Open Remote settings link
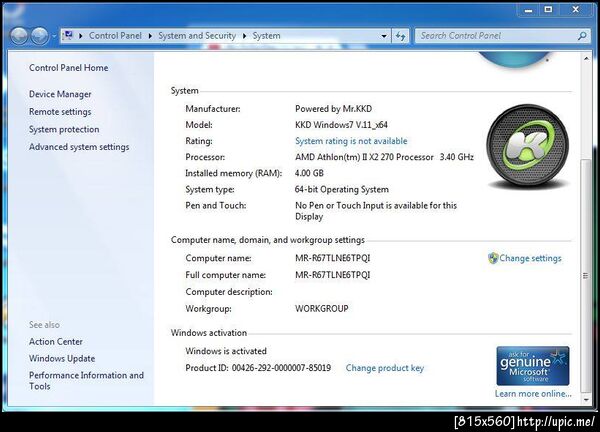This screenshot has height=432, width=600. (60, 112)
